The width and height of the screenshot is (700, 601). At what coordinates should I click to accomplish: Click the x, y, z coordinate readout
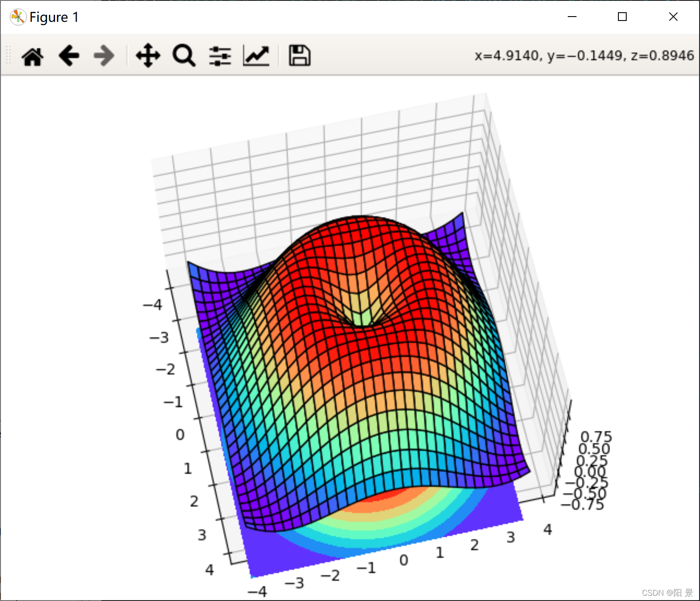tap(584, 56)
